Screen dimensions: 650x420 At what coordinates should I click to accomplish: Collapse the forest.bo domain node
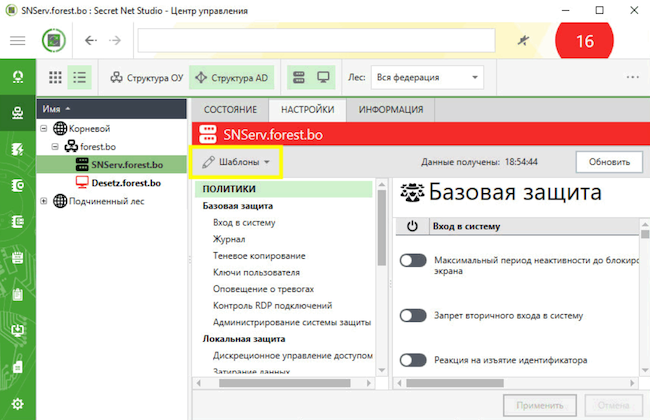click(x=55, y=146)
